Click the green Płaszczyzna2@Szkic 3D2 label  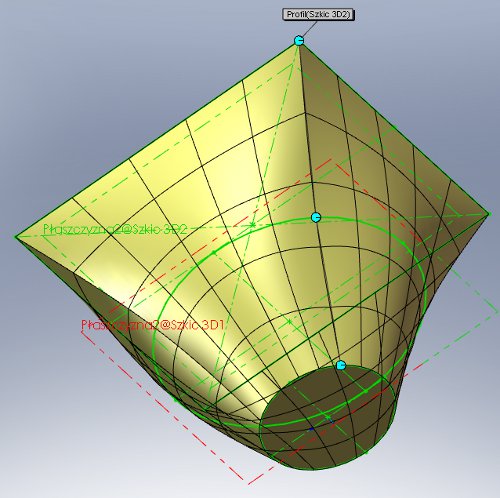[x=115, y=229]
